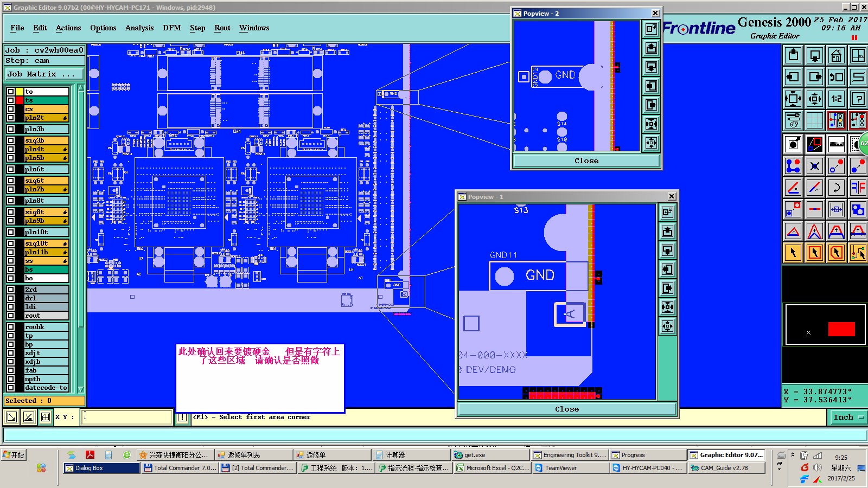This screenshot has width=868, height=488.
Task: Click red color swatch of layer ts
Action: click(20, 100)
